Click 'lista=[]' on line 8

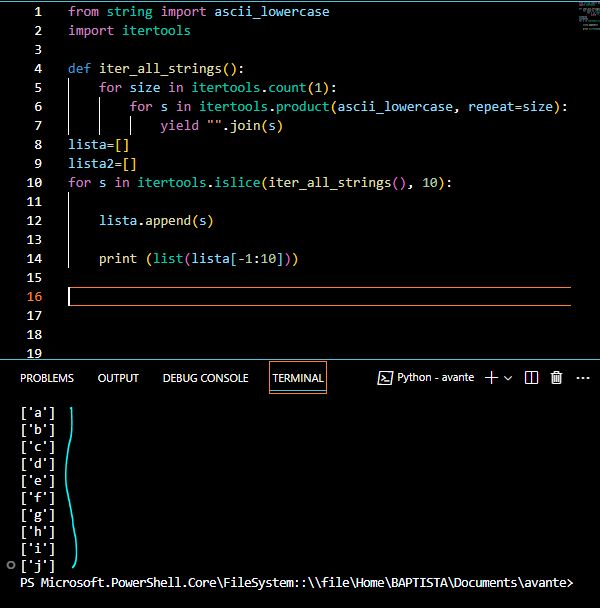99,145
